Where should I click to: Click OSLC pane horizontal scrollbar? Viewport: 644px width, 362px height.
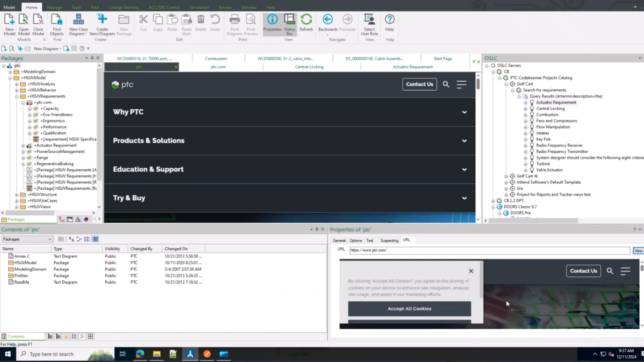pos(533,221)
